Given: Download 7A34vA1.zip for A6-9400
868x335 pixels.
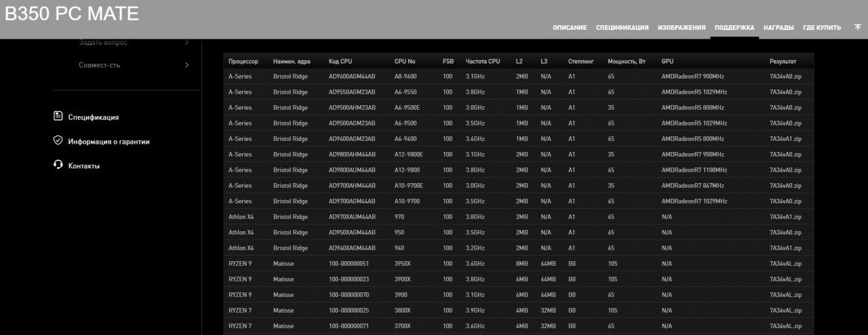Looking at the screenshot, I should 785,139.
